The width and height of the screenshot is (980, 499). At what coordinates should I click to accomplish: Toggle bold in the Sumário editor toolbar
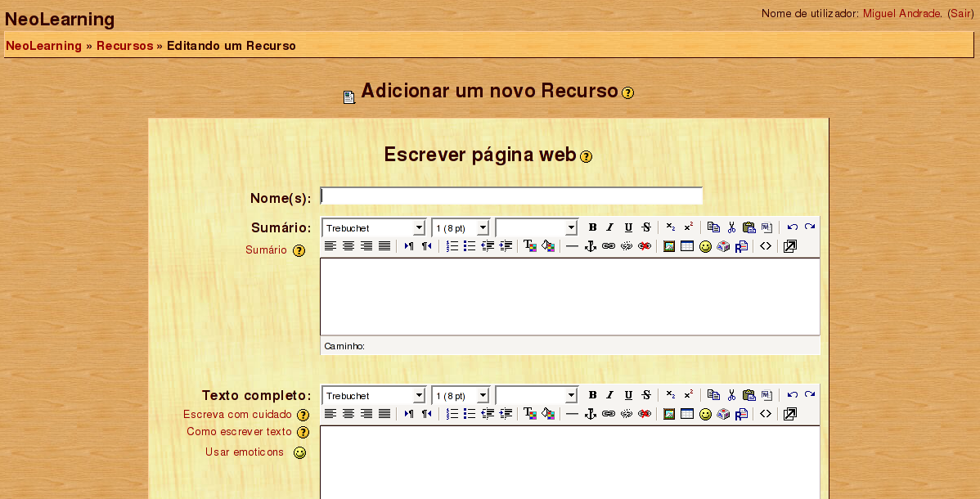point(592,227)
